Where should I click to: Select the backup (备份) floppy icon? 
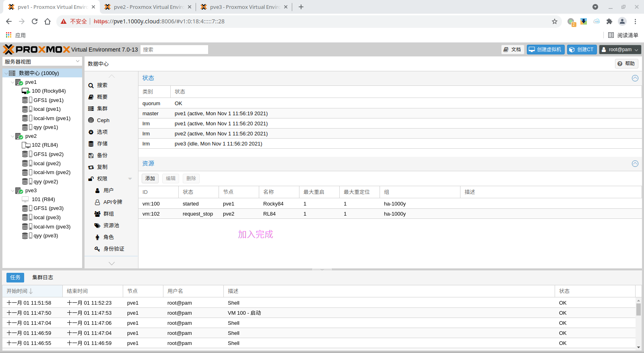[x=91, y=156]
